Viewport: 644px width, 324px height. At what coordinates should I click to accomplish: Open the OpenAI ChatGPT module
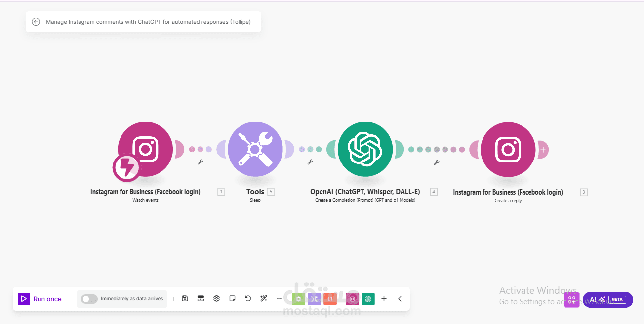pos(365,149)
